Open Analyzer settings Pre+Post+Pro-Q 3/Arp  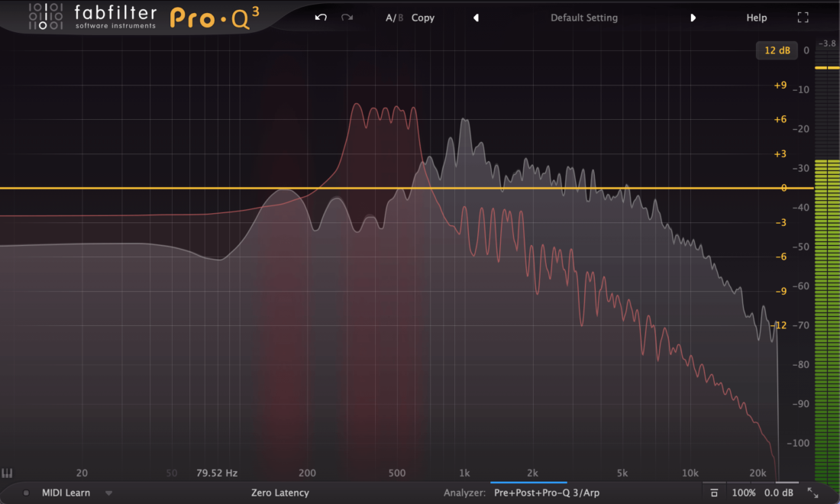coord(547,493)
